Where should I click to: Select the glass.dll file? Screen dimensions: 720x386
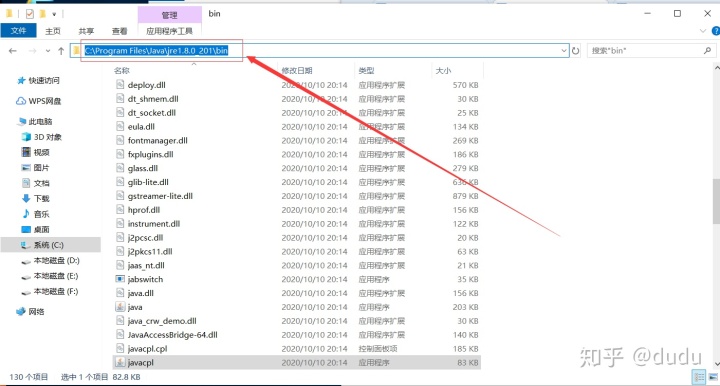143,168
